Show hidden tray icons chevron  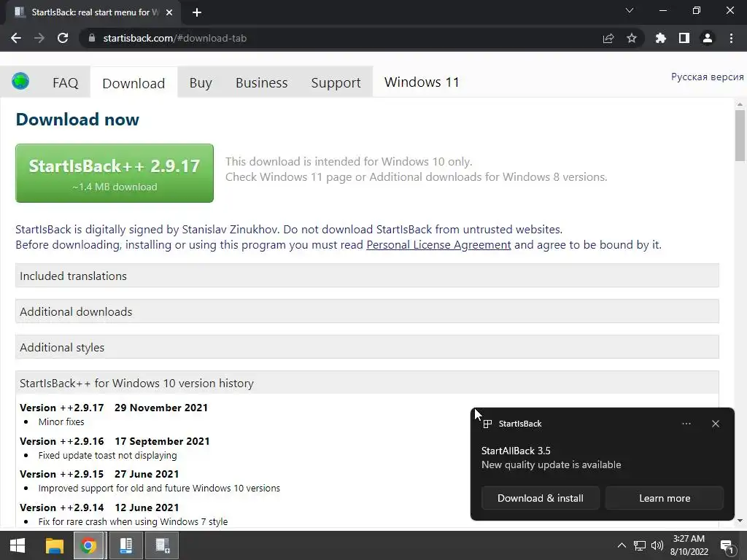(x=622, y=545)
